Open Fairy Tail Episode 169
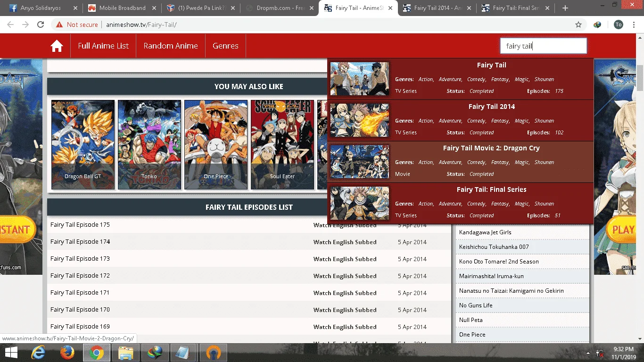 [x=80, y=327]
